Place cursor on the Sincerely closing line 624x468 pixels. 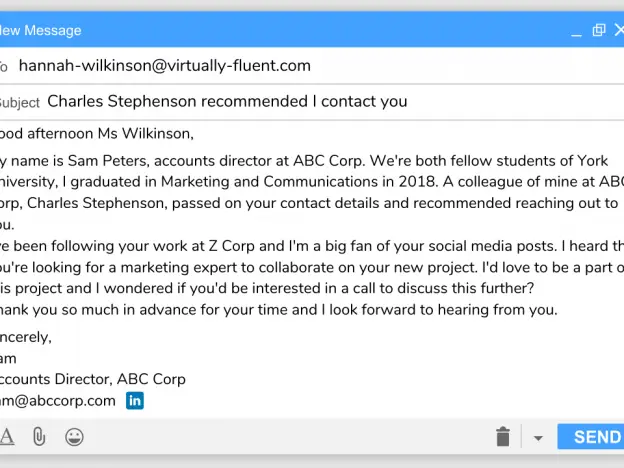tap(26, 337)
